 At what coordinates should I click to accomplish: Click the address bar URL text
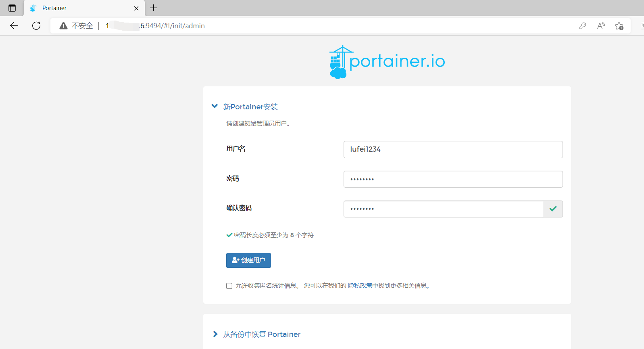pos(155,26)
